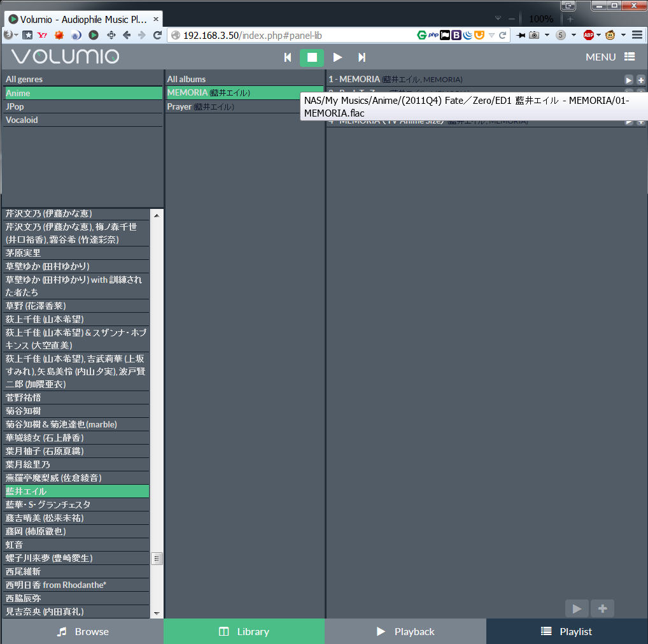Open the monkey extension dropdown arrow
The image size is (648, 644).
(x=623, y=35)
